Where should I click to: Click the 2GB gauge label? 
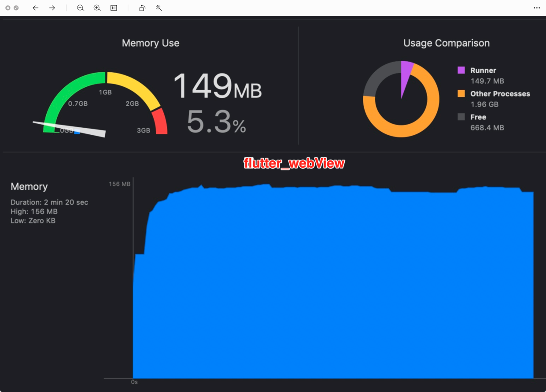click(132, 104)
